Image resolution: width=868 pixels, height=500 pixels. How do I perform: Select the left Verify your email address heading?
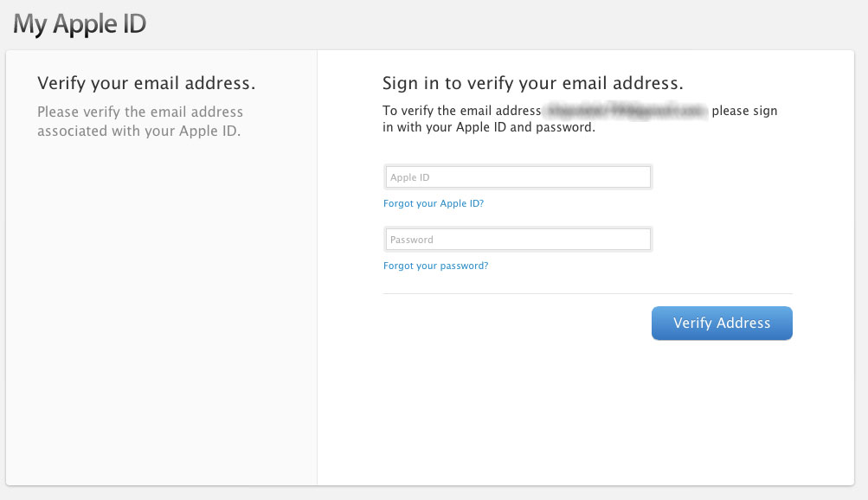tap(146, 84)
